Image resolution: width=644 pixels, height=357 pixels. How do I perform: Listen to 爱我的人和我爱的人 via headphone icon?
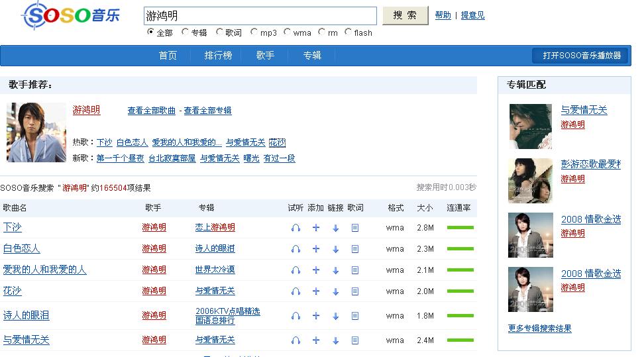pos(295,270)
